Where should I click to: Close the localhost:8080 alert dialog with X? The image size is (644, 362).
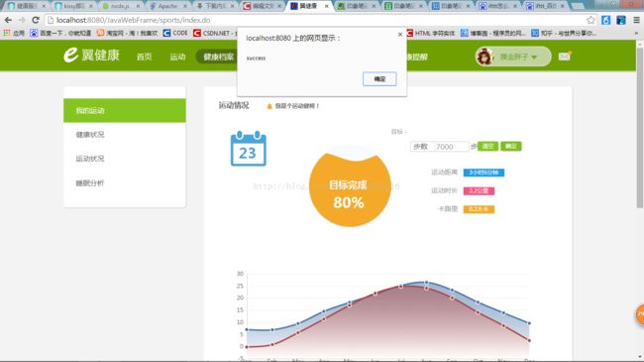[x=400, y=35]
